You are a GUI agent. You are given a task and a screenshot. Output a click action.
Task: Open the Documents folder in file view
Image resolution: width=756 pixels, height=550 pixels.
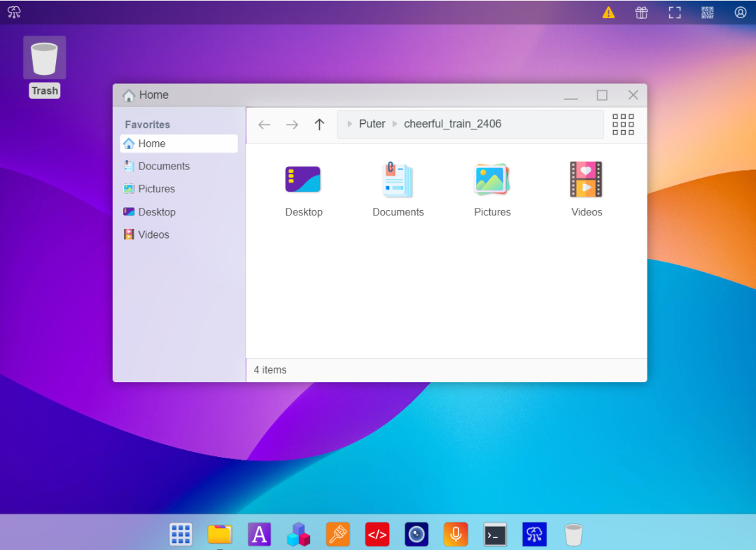pos(398,180)
